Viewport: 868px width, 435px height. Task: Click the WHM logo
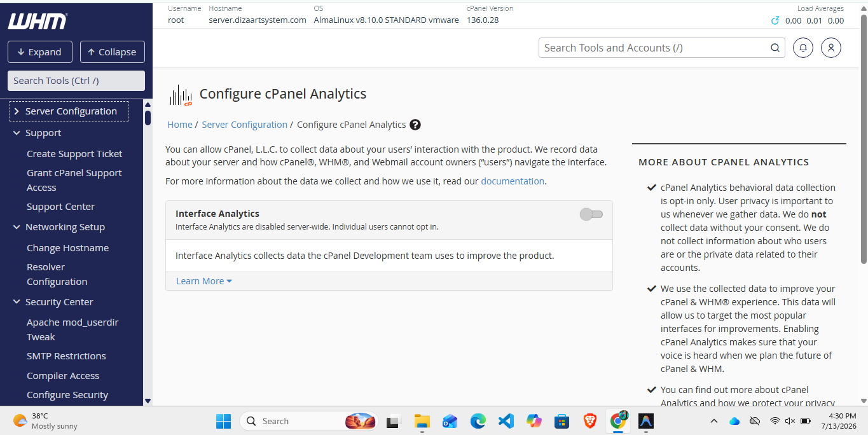coord(37,22)
